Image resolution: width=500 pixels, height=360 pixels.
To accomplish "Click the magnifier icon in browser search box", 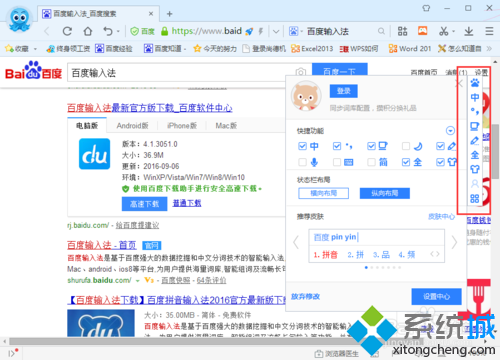I will click(x=381, y=31).
